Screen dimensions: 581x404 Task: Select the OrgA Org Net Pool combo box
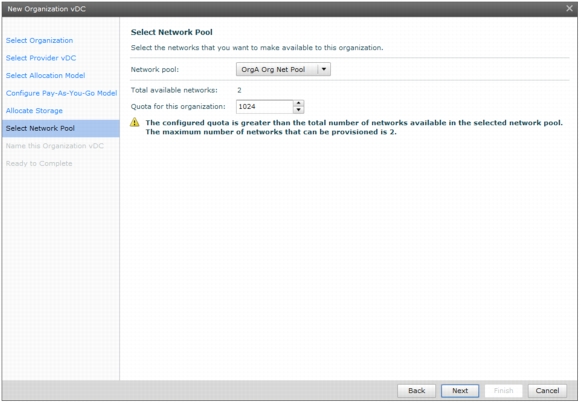(283, 69)
